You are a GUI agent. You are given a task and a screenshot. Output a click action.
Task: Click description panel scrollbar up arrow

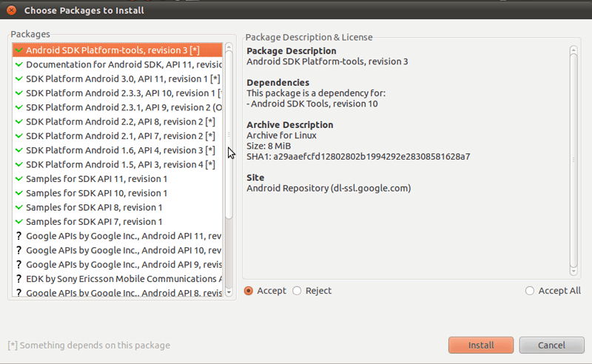[573, 50]
